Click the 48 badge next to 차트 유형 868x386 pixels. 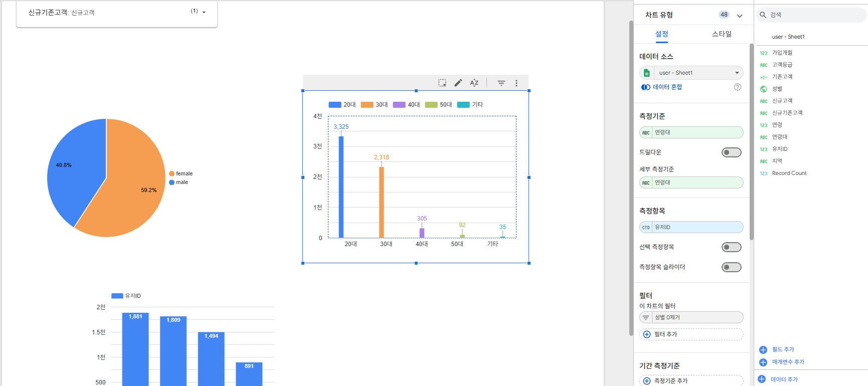(724, 15)
